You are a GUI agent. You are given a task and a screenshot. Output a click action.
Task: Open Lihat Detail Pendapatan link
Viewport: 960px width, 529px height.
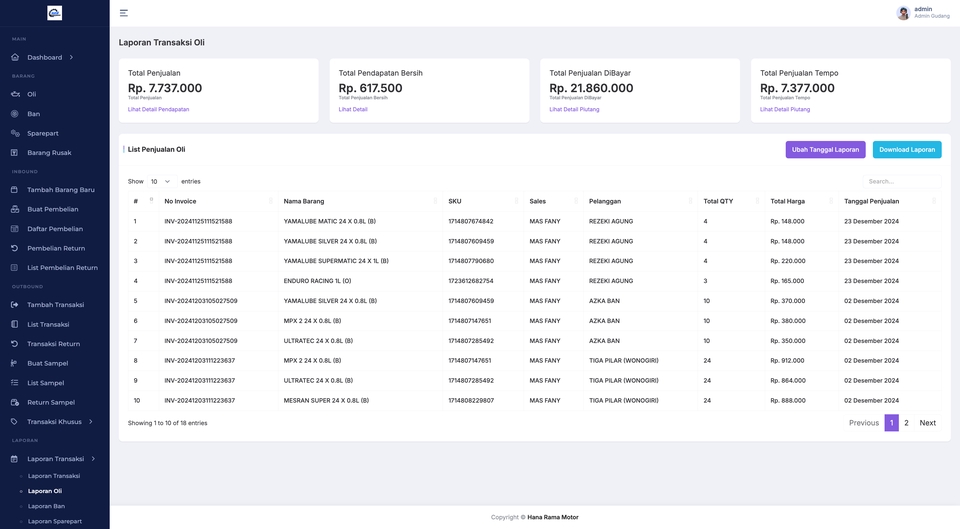(x=159, y=110)
